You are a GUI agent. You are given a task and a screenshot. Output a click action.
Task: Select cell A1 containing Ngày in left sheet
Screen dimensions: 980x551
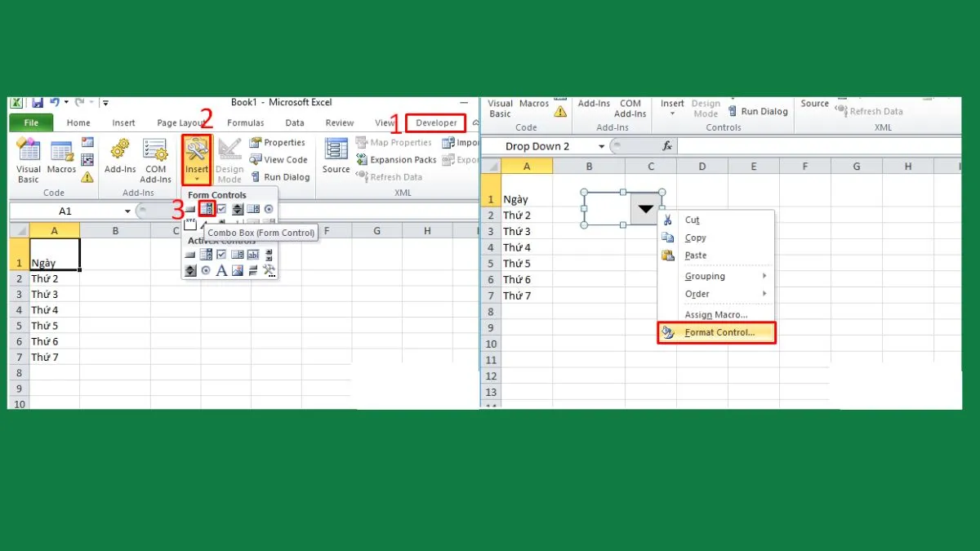click(x=54, y=254)
